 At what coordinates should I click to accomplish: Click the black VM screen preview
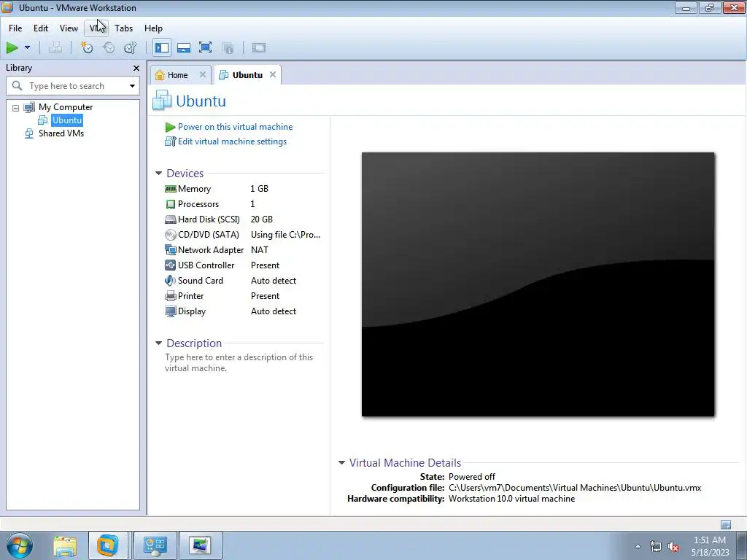tap(538, 284)
